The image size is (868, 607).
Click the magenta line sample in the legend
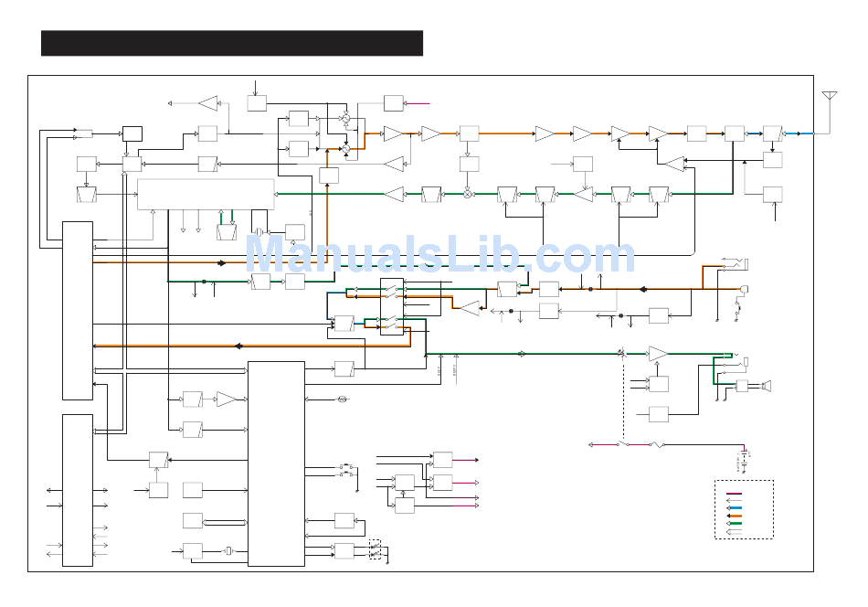click(x=734, y=493)
